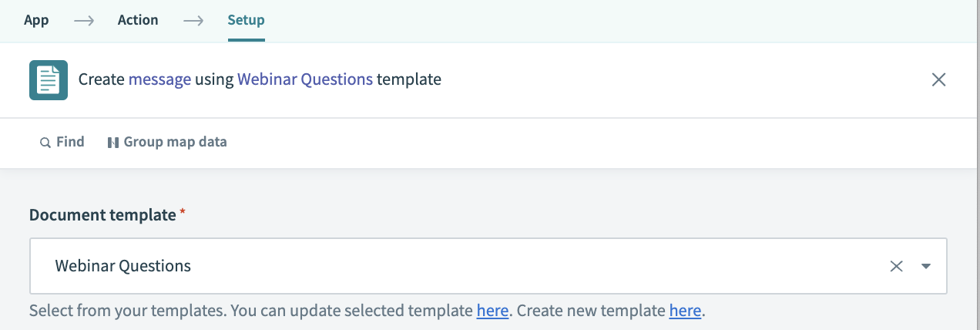Click 'Webinar Questions' link in title
Screen dimensions: 980x330
click(305, 79)
